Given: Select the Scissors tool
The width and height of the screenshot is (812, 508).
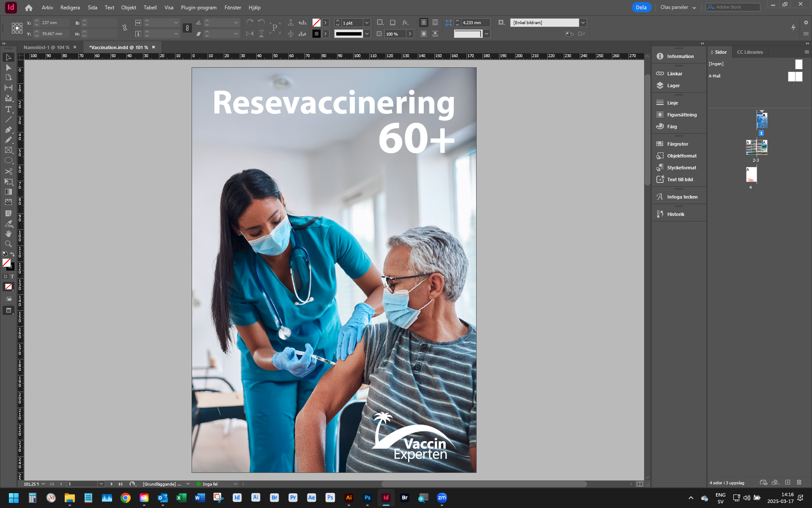Looking at the screenshot, I should click(8, 171).
